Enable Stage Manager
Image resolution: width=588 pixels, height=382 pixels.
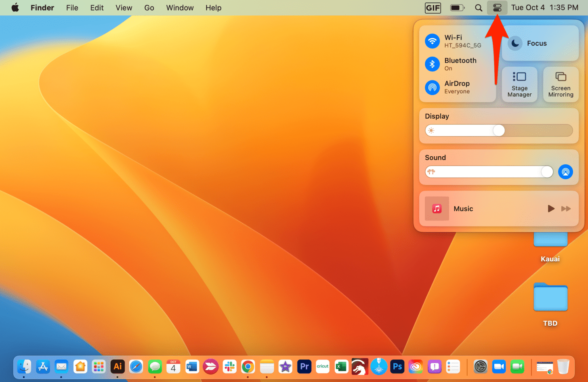(519, 84)
